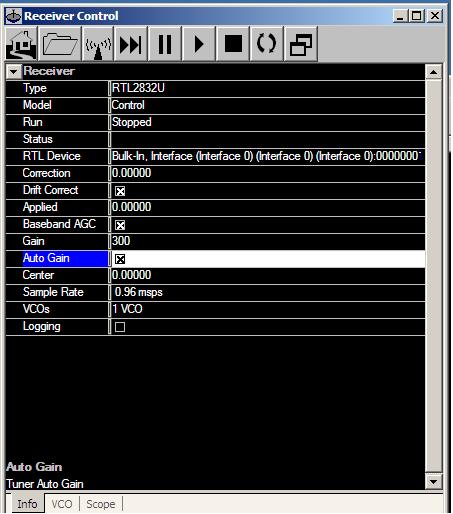Viewport: 453px width, 514px height.
Task: Collapse the Receiver section
Action: click(x=13, y=71)
